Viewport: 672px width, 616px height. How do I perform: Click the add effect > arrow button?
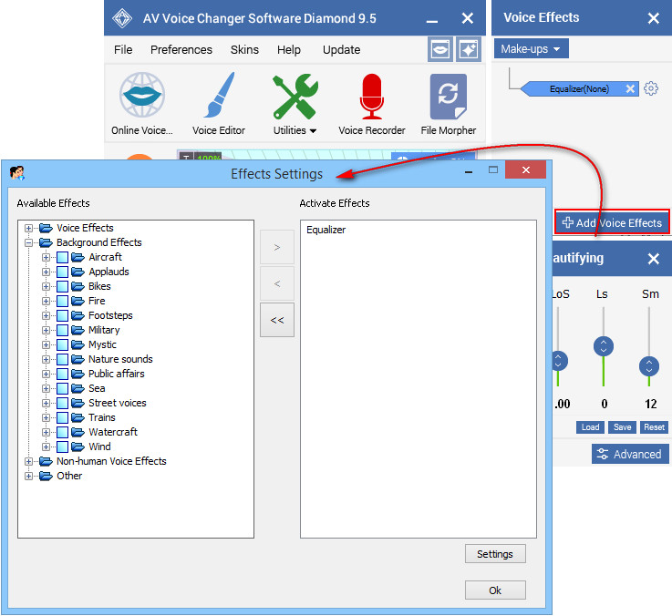(277, 247)
